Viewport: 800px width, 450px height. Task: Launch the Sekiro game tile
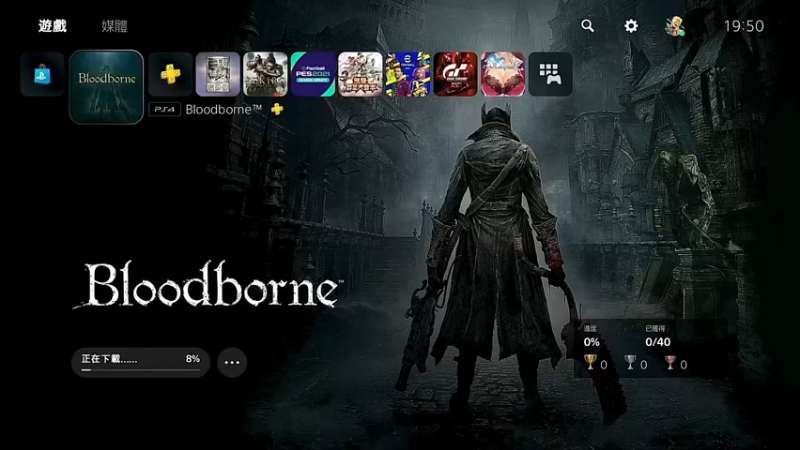tap(265, 74)
